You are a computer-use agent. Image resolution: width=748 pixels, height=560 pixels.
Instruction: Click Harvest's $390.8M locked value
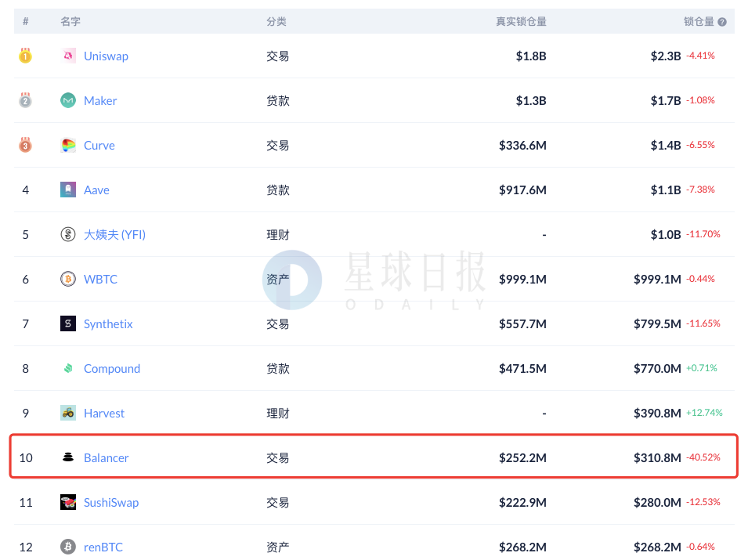click(657, 413)
